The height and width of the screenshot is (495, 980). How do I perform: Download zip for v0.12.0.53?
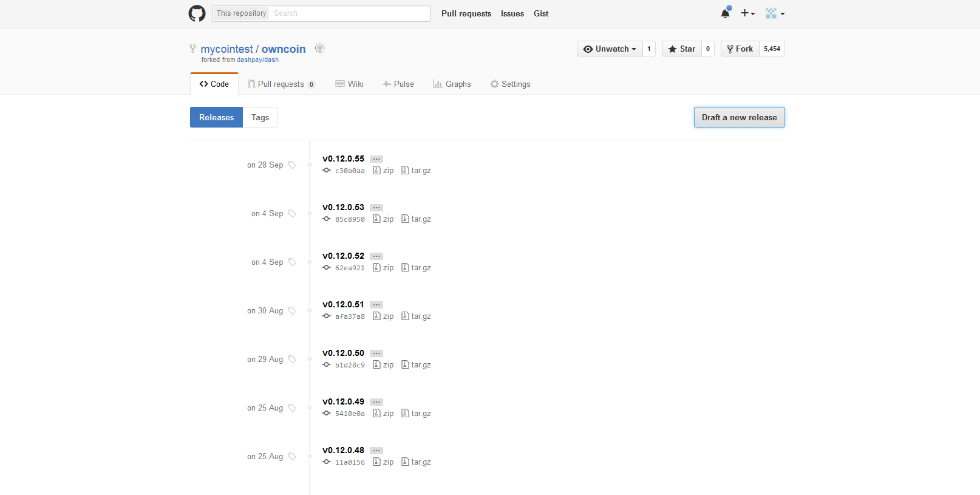[x=383, y=219]
